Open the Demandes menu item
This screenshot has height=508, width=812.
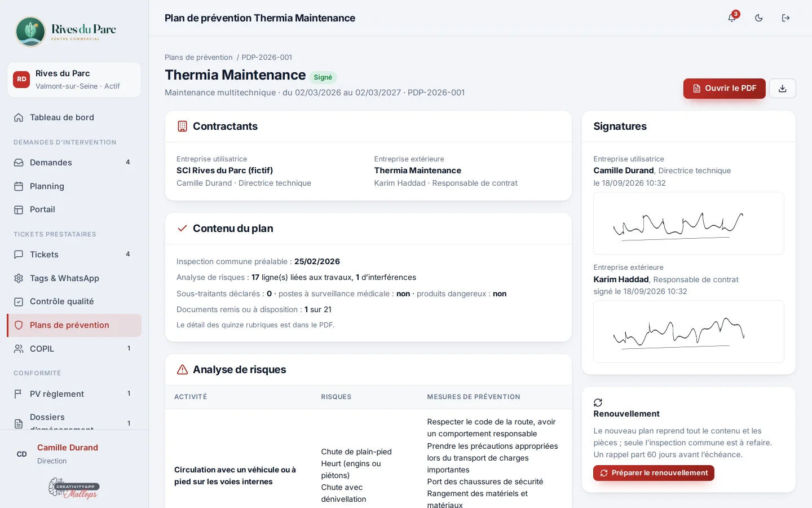pyautogui.click(x=74, y=163)
